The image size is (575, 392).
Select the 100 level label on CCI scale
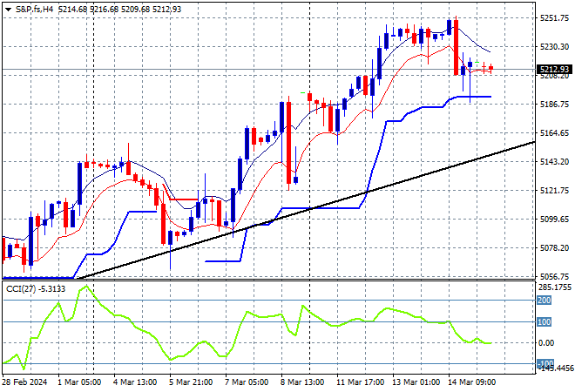pos(545,321)
